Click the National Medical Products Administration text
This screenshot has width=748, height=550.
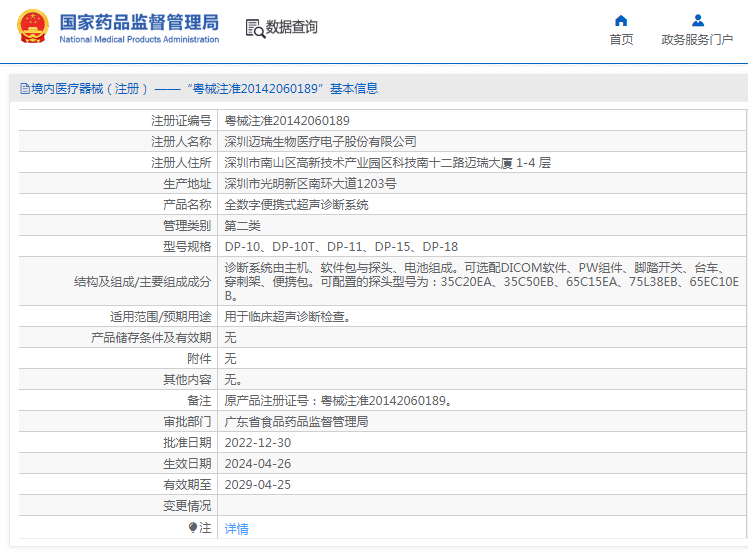(139, 40)
